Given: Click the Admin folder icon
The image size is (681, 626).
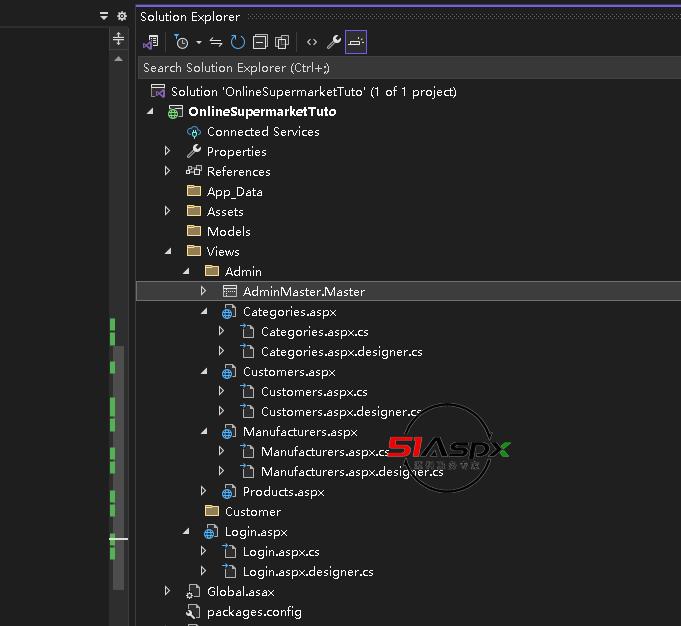Looking at the screenshot, I should click(212, 271).
